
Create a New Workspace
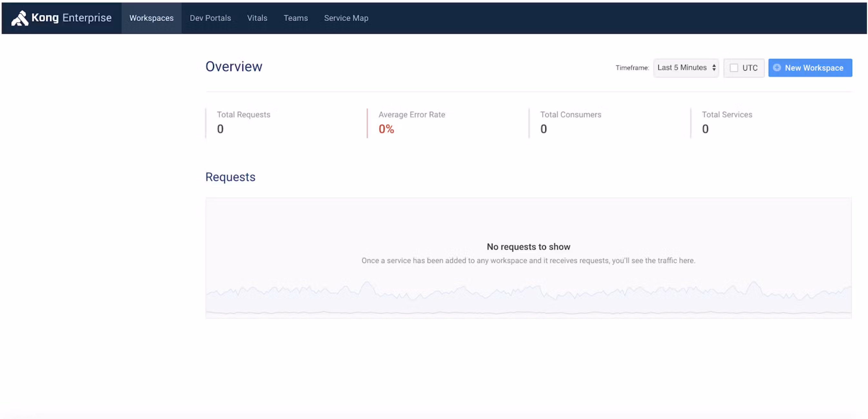(814, 68)
